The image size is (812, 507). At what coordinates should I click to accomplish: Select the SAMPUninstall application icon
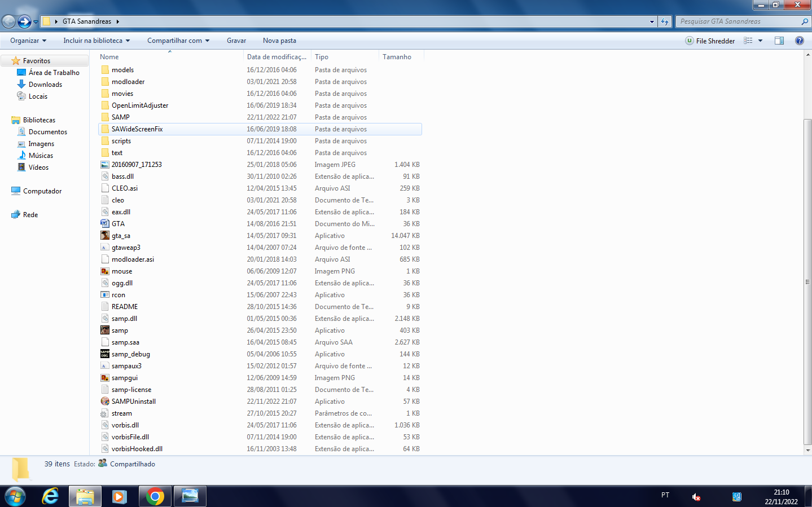coord(105,402)
